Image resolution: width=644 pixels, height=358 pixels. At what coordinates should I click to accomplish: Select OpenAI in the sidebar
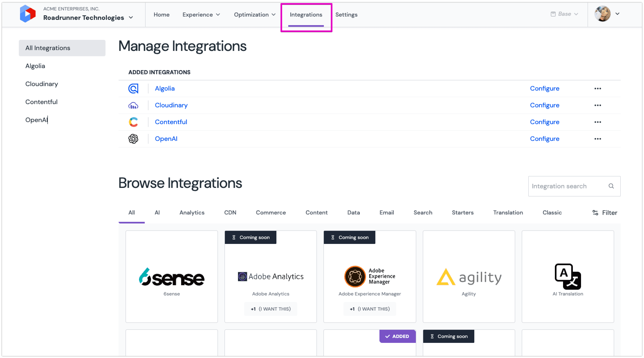tap(36, 120)
